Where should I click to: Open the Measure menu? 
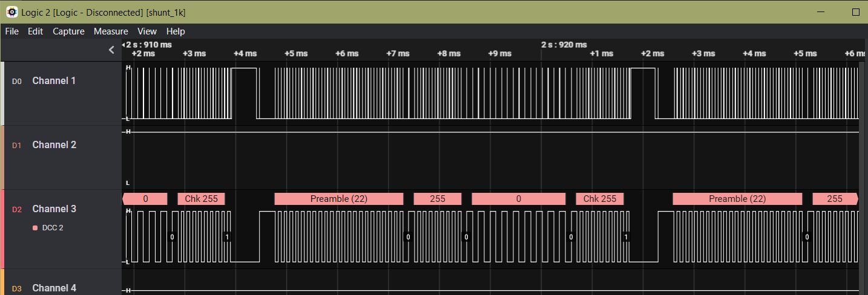coord(111,31)
